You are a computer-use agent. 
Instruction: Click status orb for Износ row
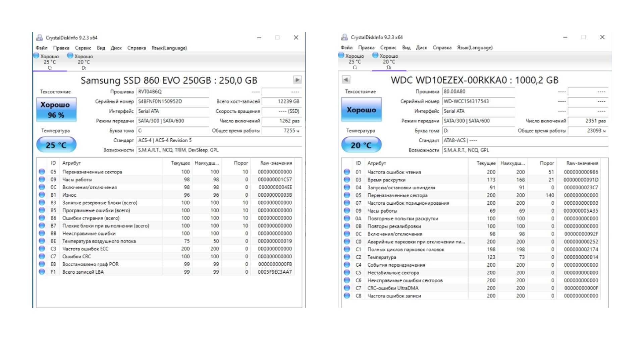(42, 195)
